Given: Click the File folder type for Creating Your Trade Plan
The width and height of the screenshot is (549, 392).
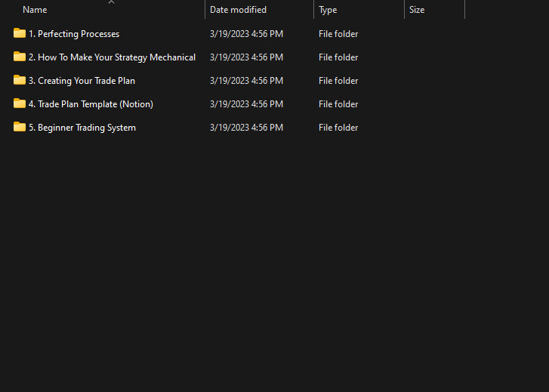Looking at the screenshot, I should (x=338, y=81).
